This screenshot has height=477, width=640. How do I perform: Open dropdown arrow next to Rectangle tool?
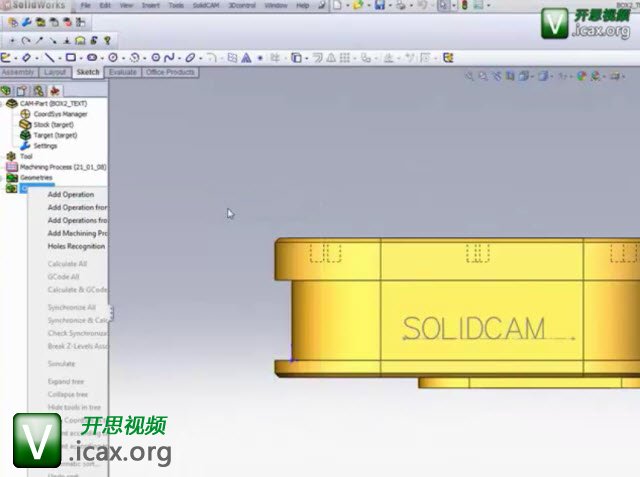81,58
